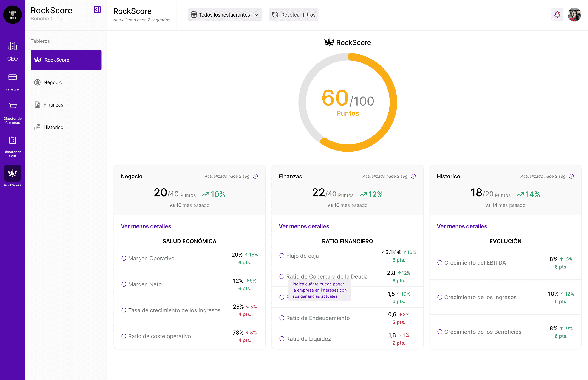Click info icon for Ratio de Endeudamiento
This screenshot has width=588, height=380.
[x=282, y=318]
